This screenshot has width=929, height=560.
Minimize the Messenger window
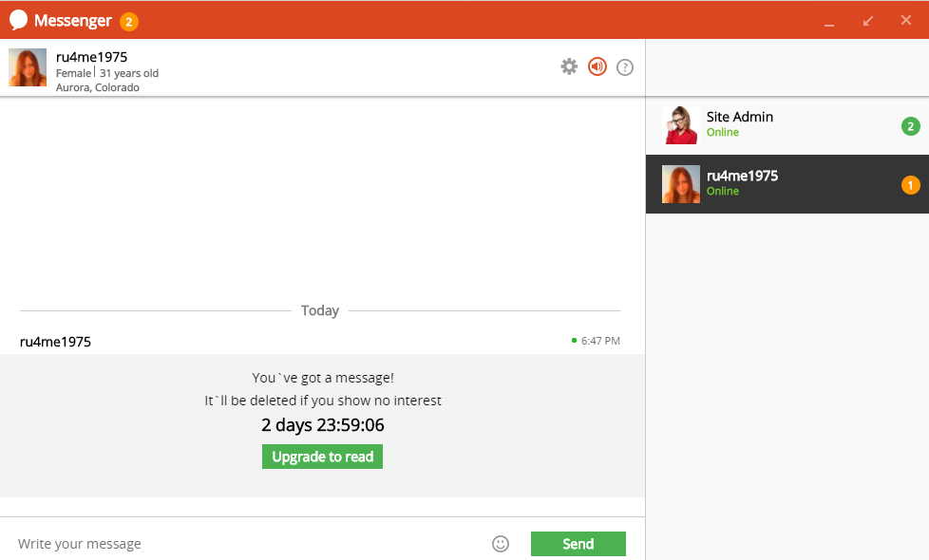tap(829, 21)
